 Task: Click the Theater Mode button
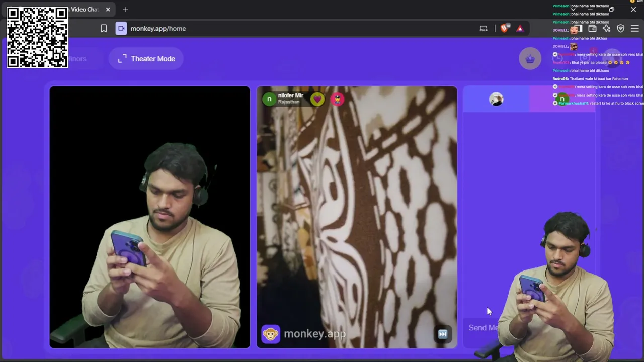click(x=146, y=59)
